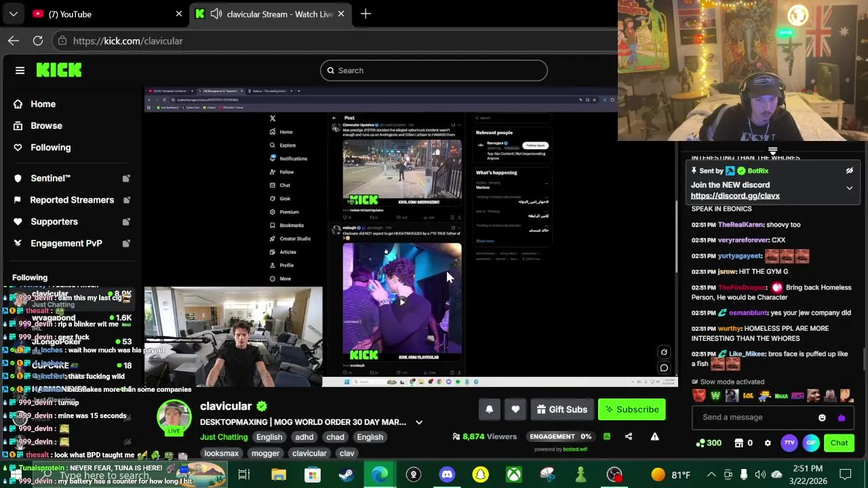Open a new tab with the plus button
Viewport: 868px width, 488px height.
[x=366, y=14]
